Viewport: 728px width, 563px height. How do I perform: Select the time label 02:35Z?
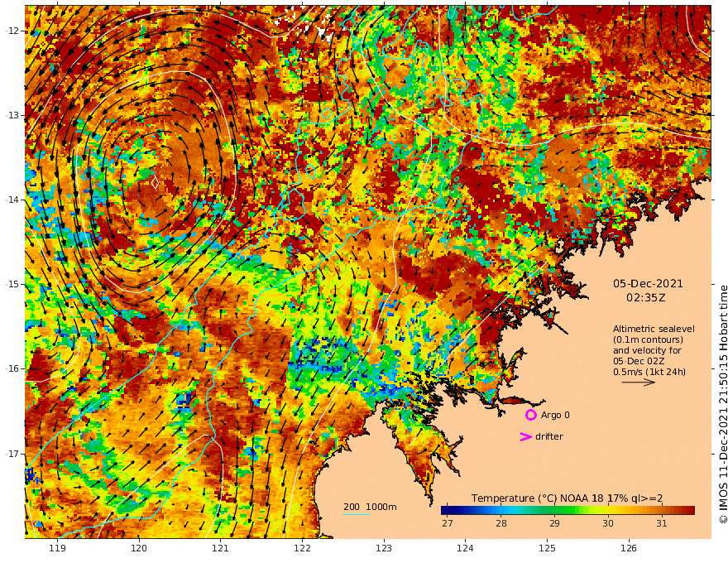click(646, 298)
